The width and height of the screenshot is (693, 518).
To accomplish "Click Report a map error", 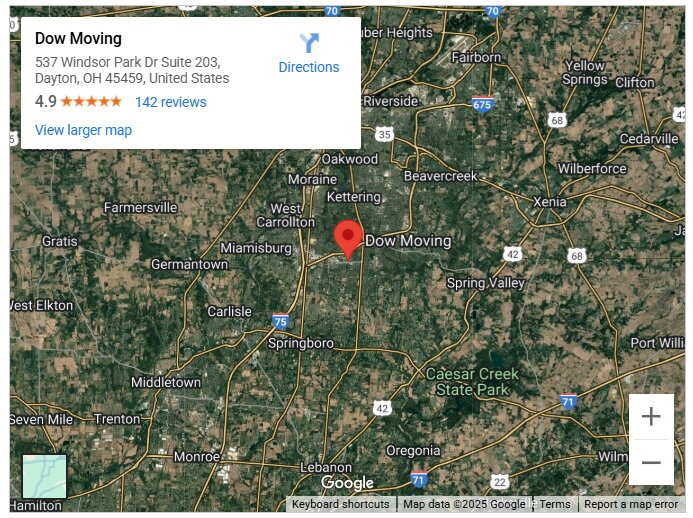I will click(631, 504).
